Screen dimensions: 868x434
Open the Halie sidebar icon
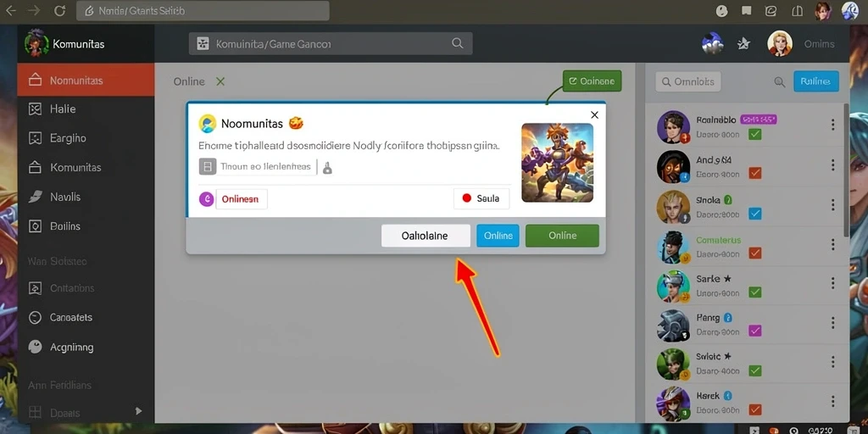click(x=35, y=109)
